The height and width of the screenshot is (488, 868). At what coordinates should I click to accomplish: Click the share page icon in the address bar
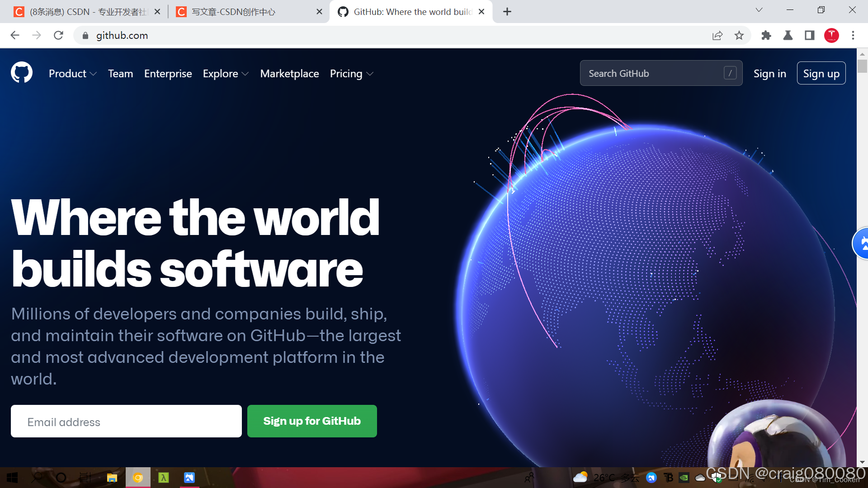pos(717,35)
